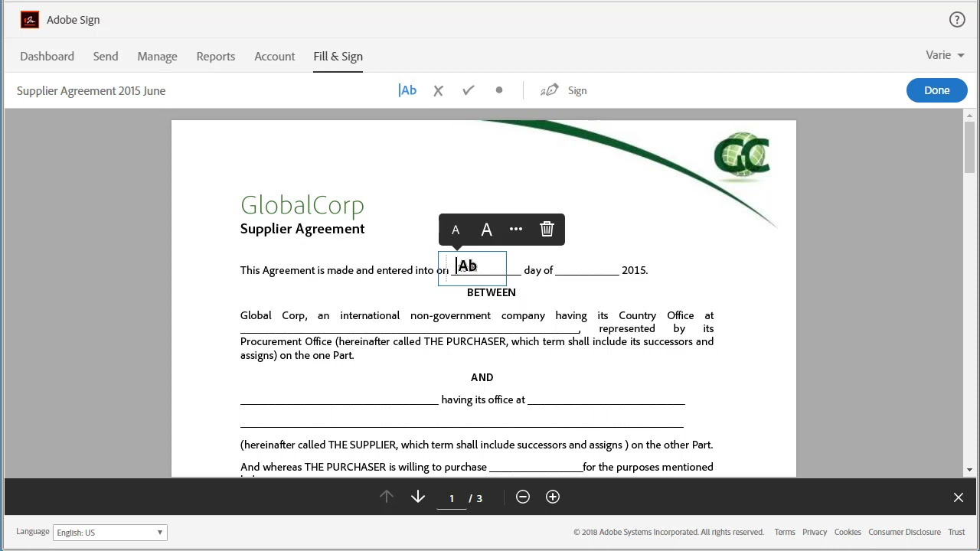This screenshot has width=980, height=551.
Task: Expand the Varie user account menu
Action: (945, 55)
